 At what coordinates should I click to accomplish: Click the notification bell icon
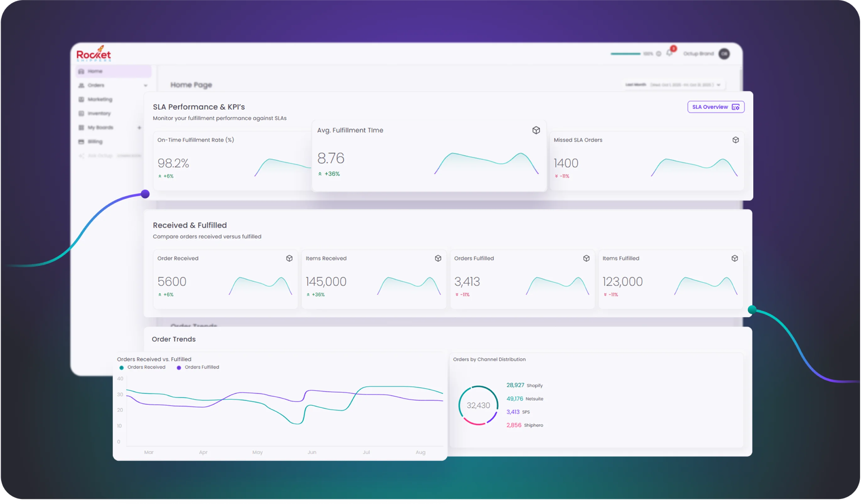pyautogui.click(x=669, y=53)
